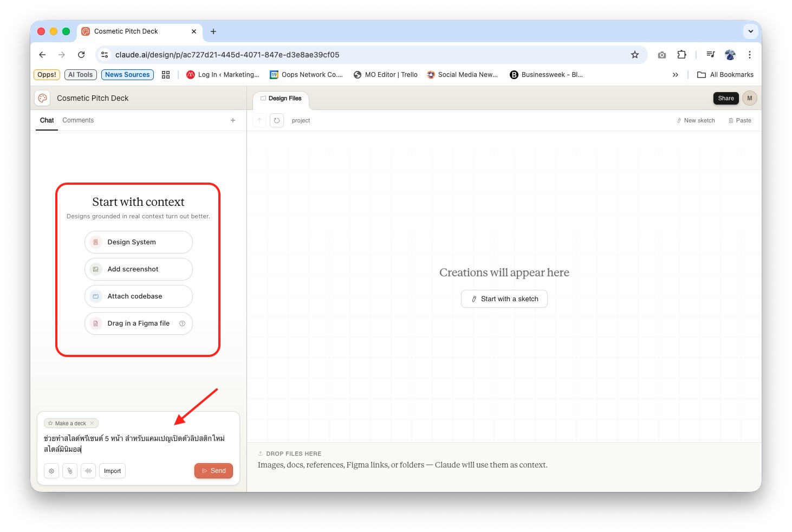Viewport: 792px width, 532px height.
Task: Open the Chrome three-dot menu
Action: tap(750, 55)
